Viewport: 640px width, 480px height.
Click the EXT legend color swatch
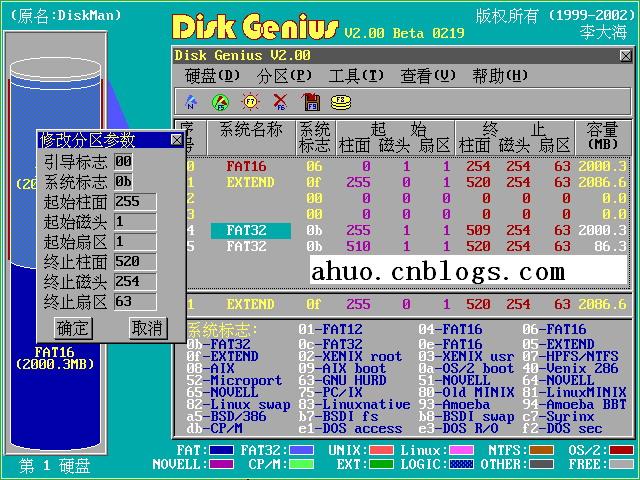pos(381,464)
